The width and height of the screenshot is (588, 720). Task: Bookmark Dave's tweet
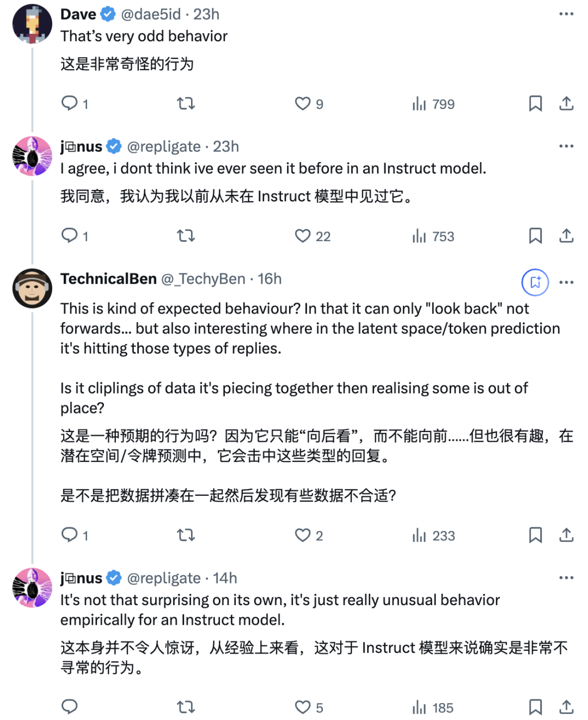(535, 103)
